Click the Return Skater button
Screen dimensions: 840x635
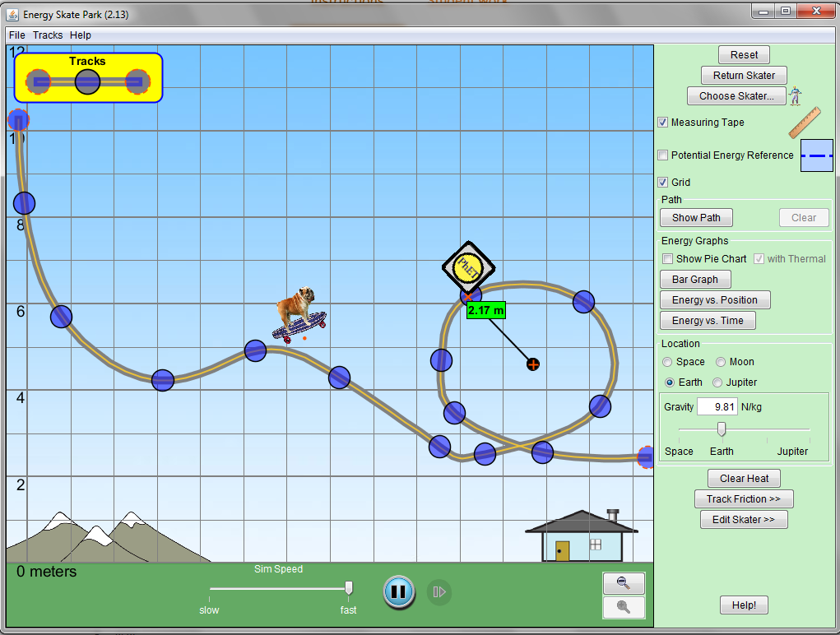(744, 76)
